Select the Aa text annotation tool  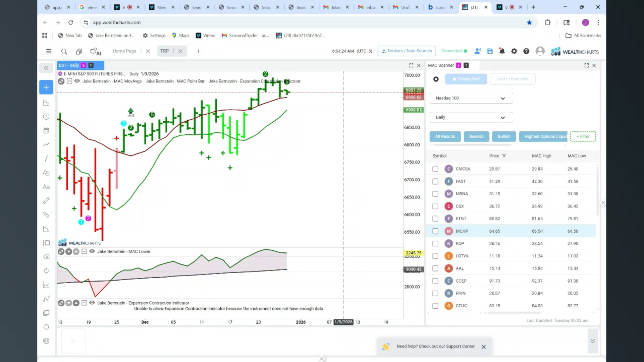click(x=46, y=187)
